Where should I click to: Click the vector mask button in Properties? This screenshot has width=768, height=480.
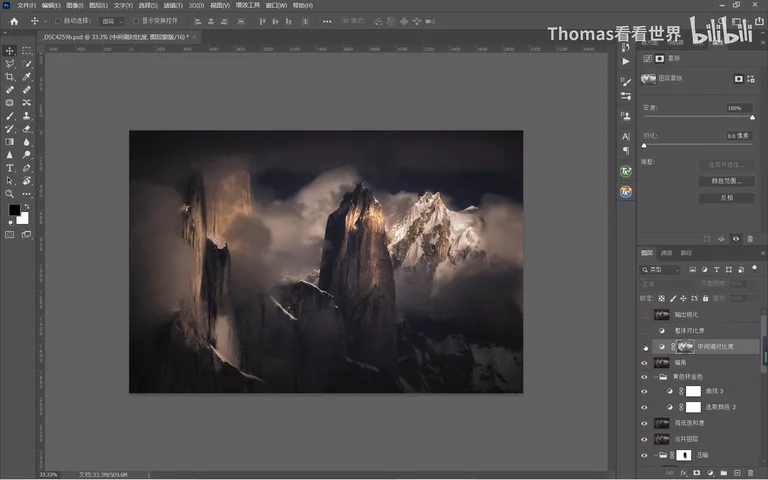click(750, 78)
